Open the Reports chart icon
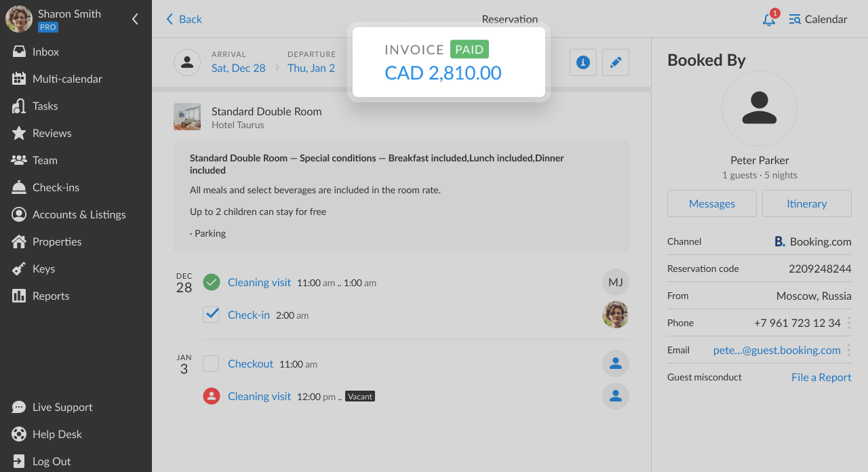Viewport: 868px width, 472px height. pos(19,296)
